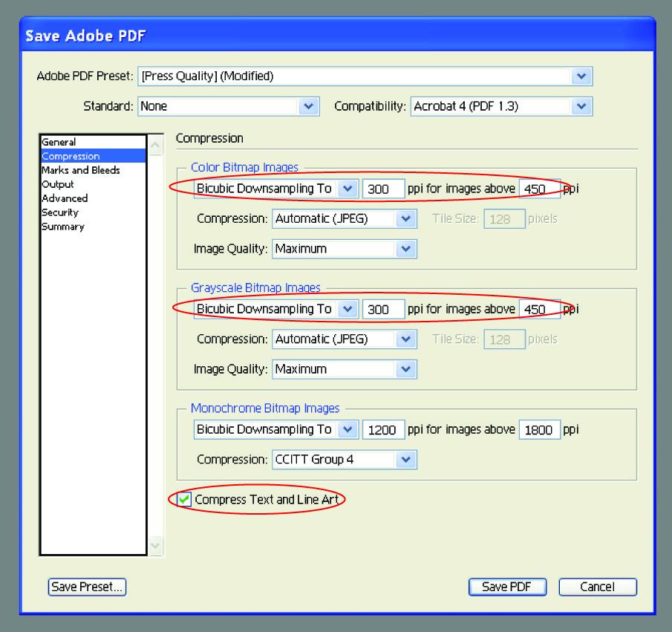
Task: Open Monochrome Compression dropdown CCITT Group 4
Action: [x=345, y=460]
